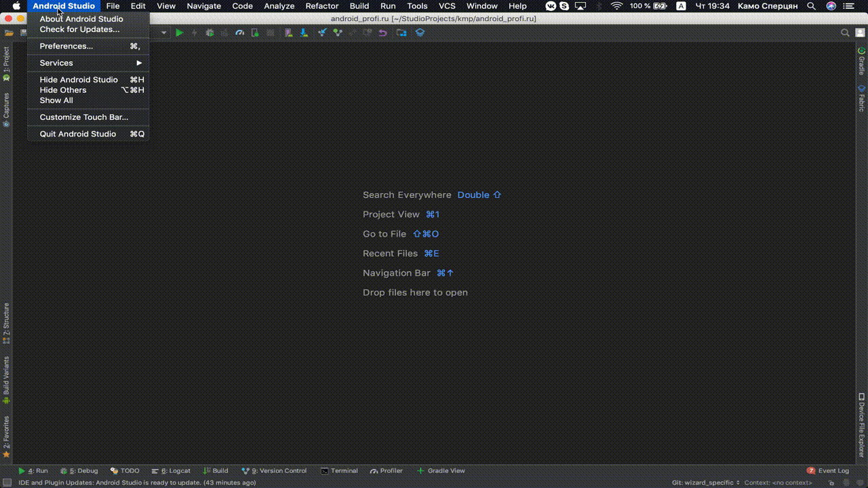Image resolution: width=868 pixels, height=488 pixels.
Task: Open the Build Variants side panel tab
Action: pos(6,380)
